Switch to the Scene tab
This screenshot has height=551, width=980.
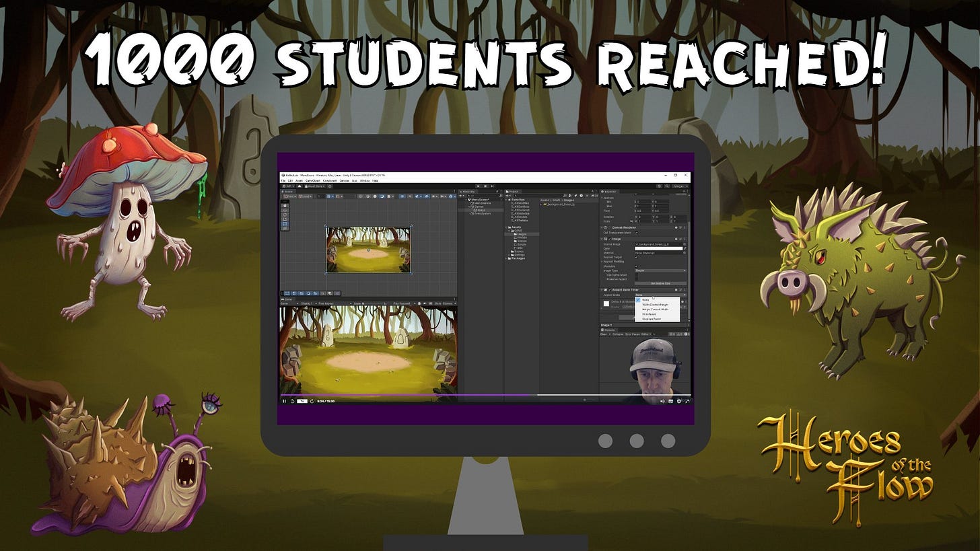tap(288, 192)
